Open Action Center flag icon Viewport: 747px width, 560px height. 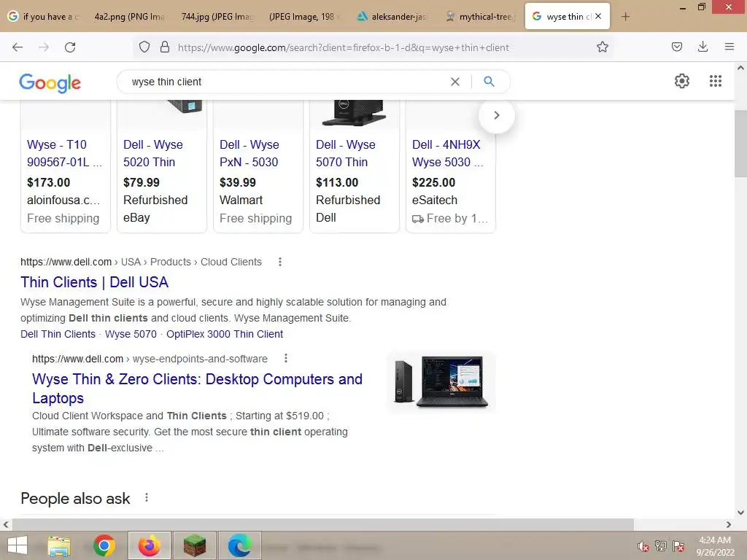pos(678,546)
